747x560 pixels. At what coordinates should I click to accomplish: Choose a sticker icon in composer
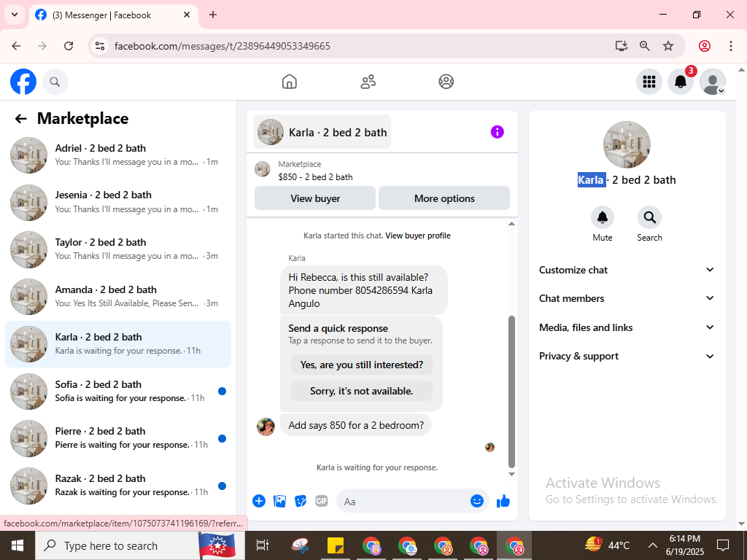tap(301, 501)
